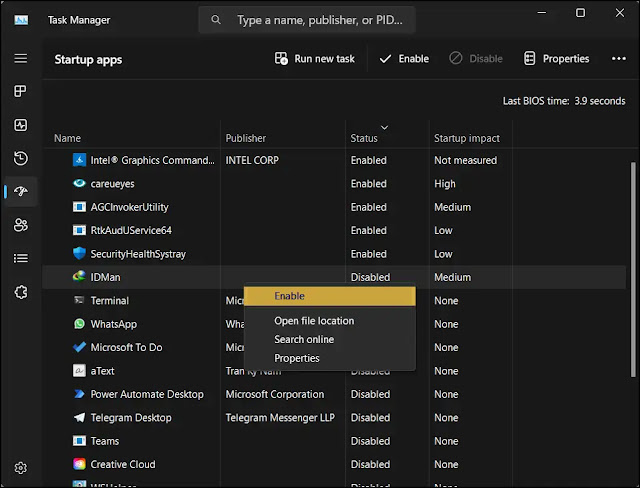Click the Enable toolbar button
This screenshot has width=640, height=488.
coord(404,59)
